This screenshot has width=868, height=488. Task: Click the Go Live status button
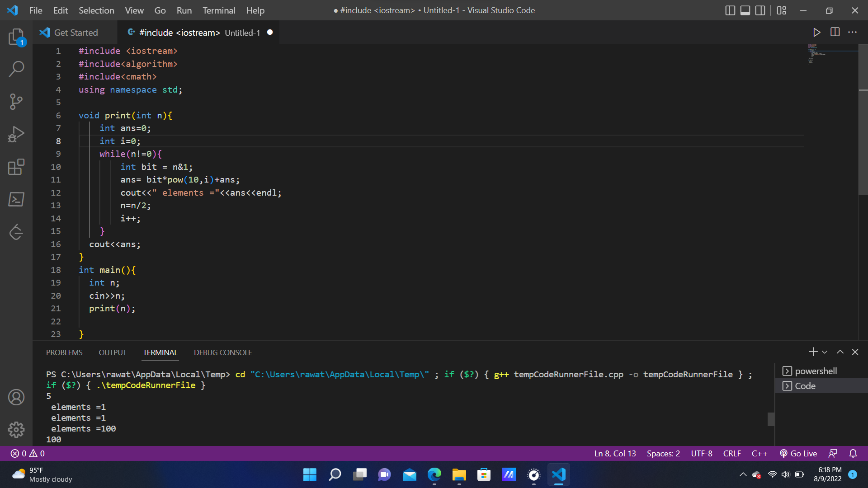[798, 453]
